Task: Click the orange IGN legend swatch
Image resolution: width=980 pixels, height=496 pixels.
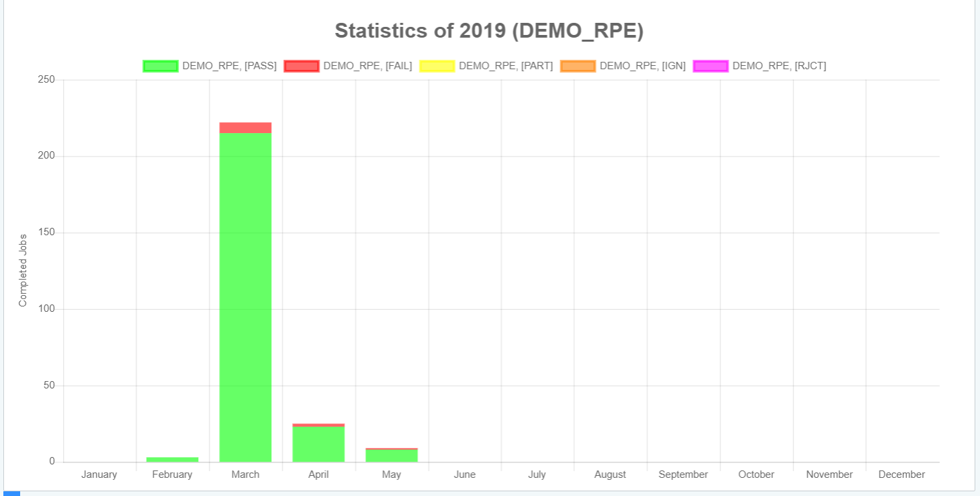Action: point(578,66)
